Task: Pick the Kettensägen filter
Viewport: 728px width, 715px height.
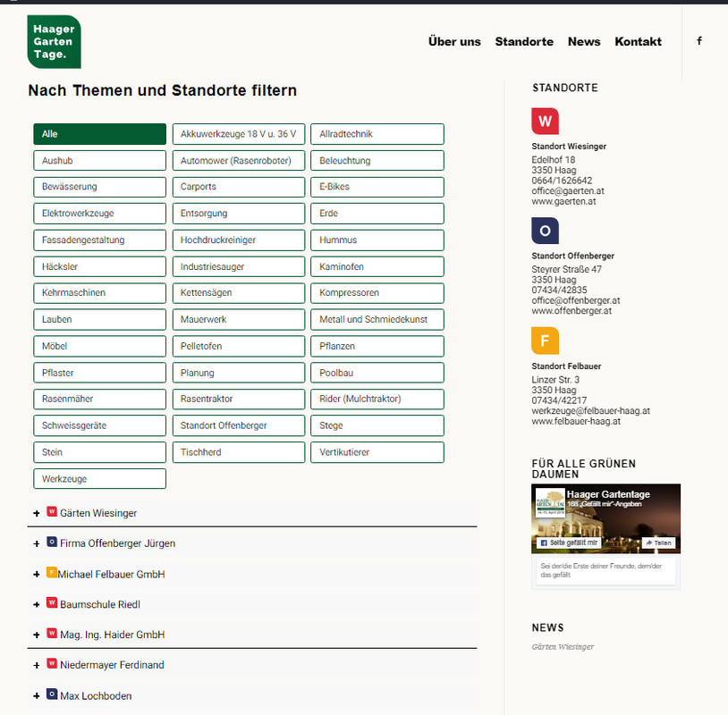Action: 239,293
